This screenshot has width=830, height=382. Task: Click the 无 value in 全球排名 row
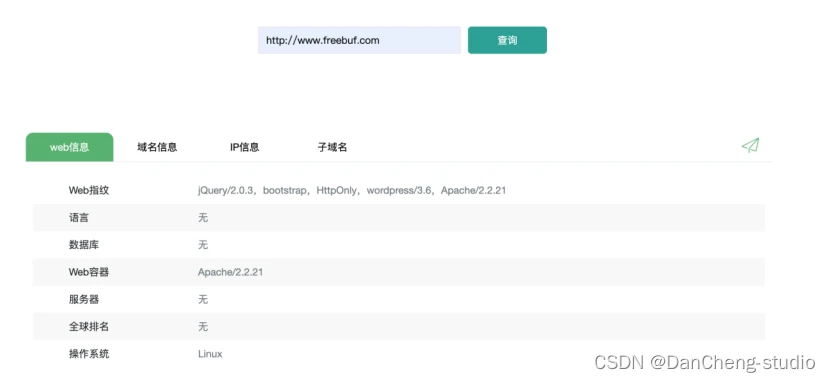pos(203,326)
